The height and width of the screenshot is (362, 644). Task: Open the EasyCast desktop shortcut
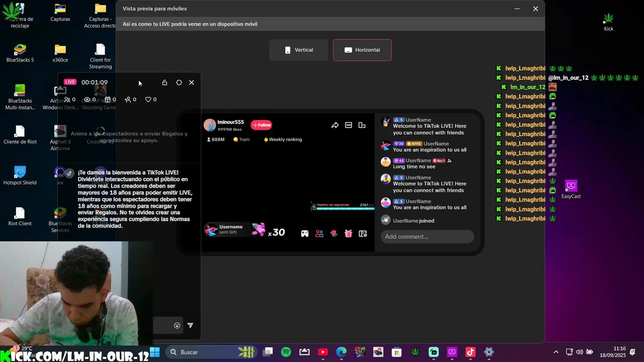click(571, 190)
